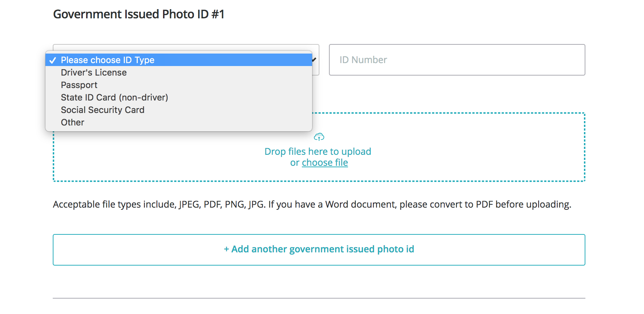Select the "Please choose ID Type" placeholder option
Viewport: 644px width, 314px height.
pos(108,60)
